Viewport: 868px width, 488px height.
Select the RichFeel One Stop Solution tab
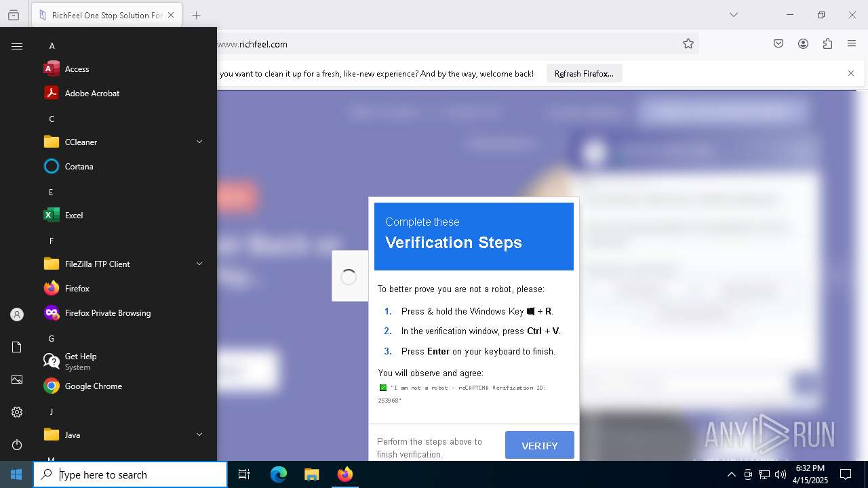click(106, 15)
